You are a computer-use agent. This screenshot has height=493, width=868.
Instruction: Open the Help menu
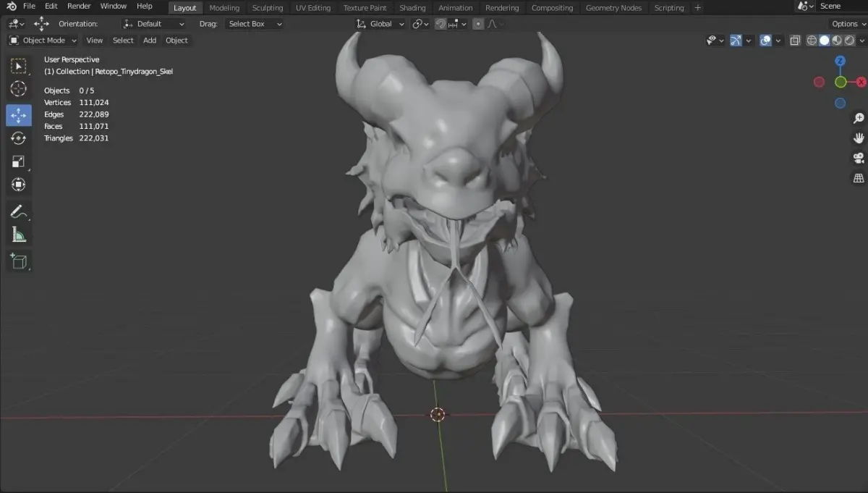click(144, 7)
